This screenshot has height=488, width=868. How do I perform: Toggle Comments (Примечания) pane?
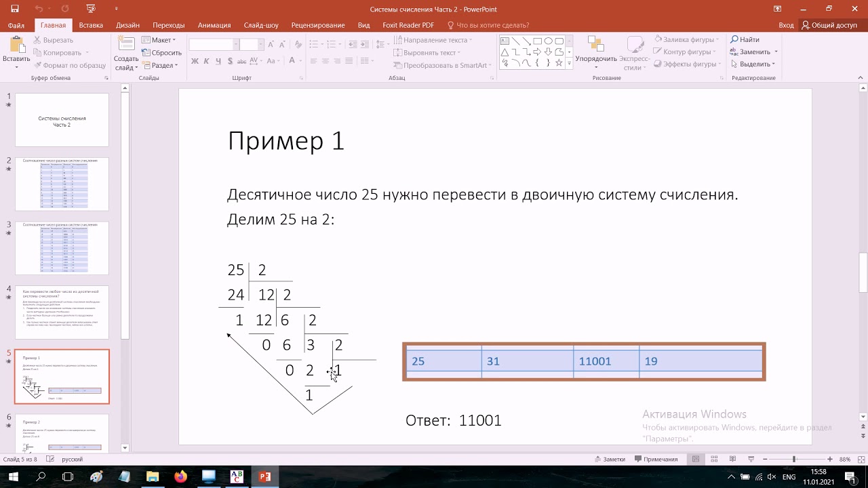(655, 459)
